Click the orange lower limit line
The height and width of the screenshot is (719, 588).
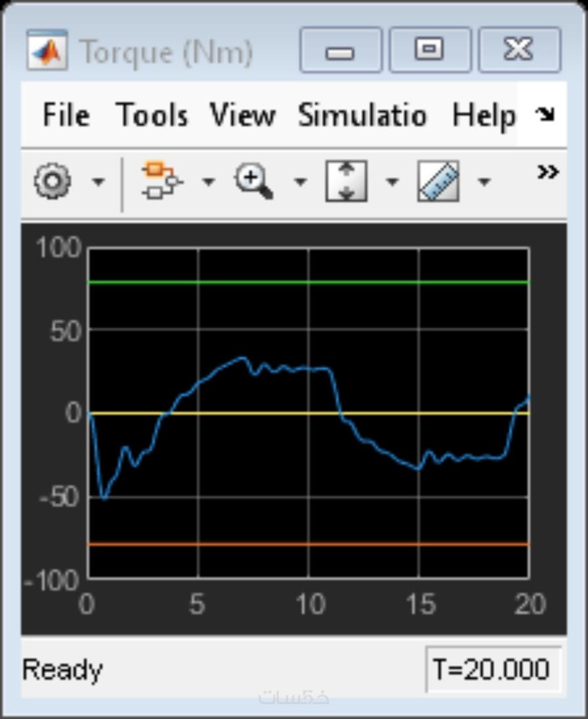click(308, 544)
